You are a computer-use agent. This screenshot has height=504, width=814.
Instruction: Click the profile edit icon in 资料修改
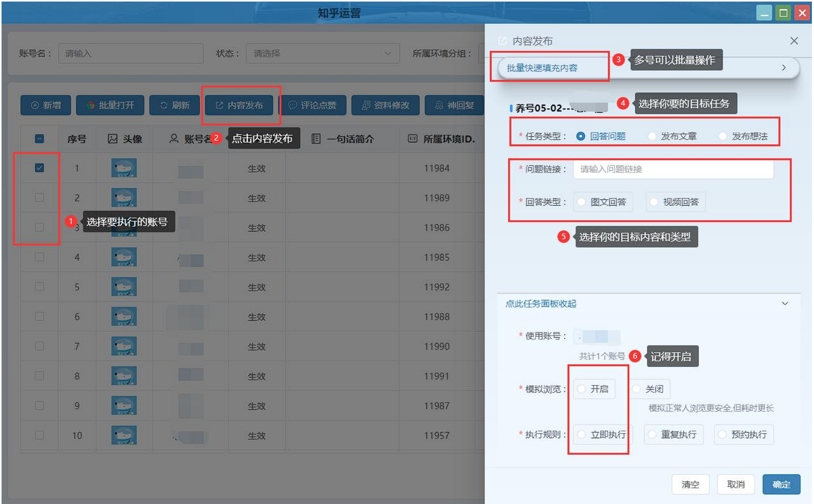point(366,105)
